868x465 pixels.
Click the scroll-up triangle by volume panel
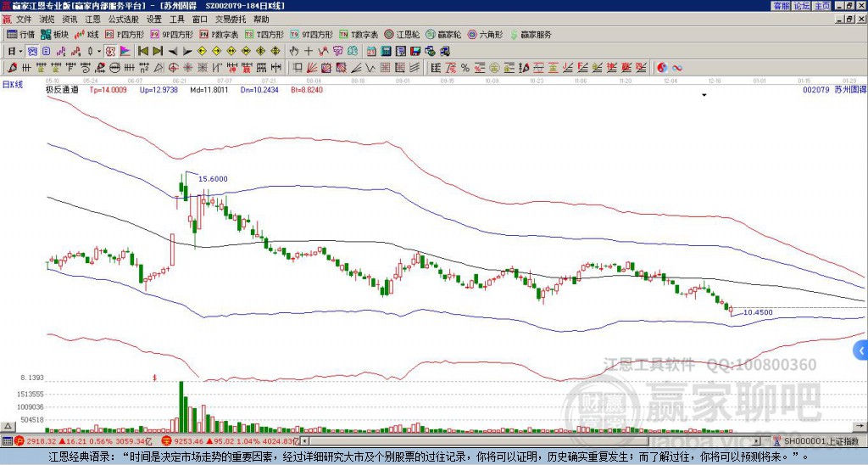7,426
